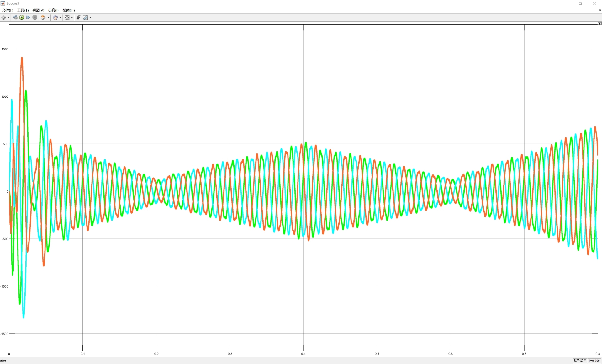Click the Step Back simulation icon
This screenshot has height=364, width=602.
15,18
